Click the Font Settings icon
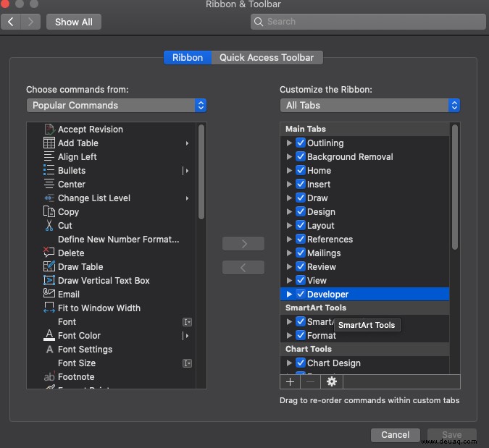This screenshot has height=448, width=489. (49, 350)
